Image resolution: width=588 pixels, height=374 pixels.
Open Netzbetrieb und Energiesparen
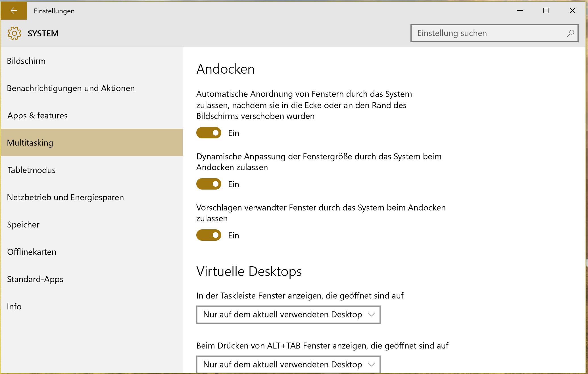coord(91,197)
